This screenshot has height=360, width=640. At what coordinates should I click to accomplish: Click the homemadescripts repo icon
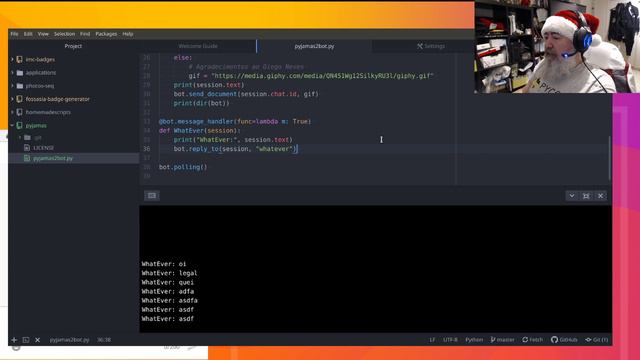pyautogui.click(x=20, y=112)
